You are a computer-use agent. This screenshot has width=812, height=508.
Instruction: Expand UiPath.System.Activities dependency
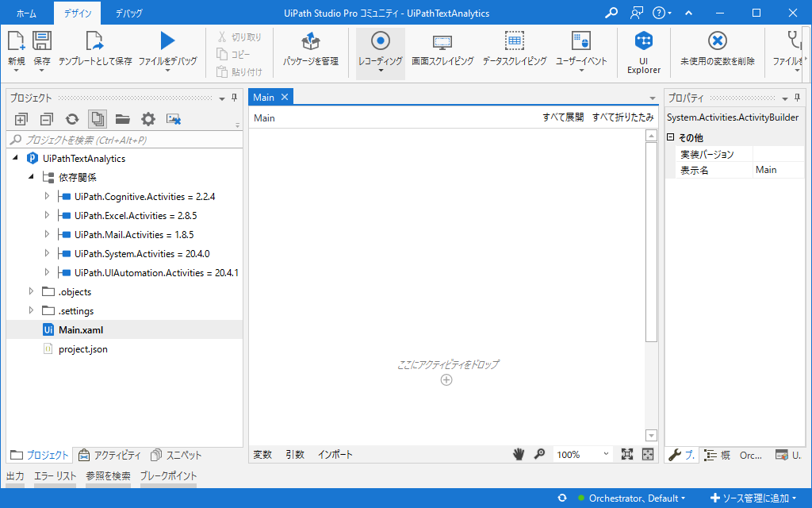point(47,253)
